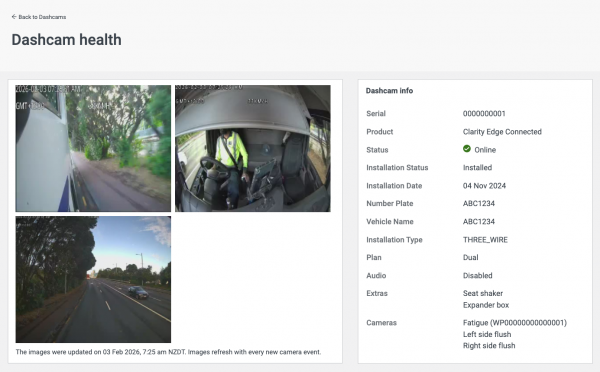600x372 pixels.
Task: Select product value Clarity Edge Connected
Action: click(502, 132)
